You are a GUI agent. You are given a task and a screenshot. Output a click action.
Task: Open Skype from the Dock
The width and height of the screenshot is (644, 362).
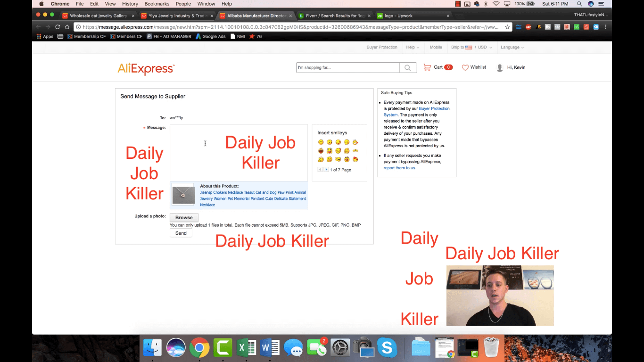(387, 348)
